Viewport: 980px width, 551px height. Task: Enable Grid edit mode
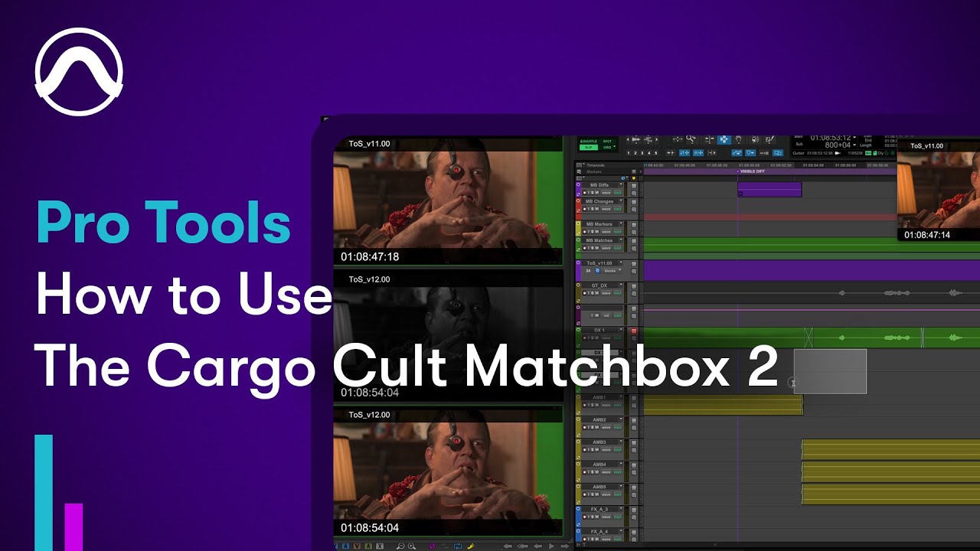607,148
